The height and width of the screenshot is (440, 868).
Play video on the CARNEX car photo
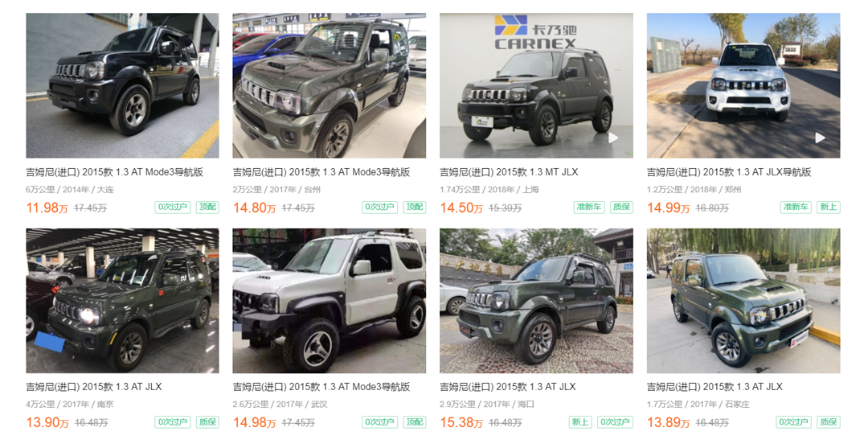point(613,138)
